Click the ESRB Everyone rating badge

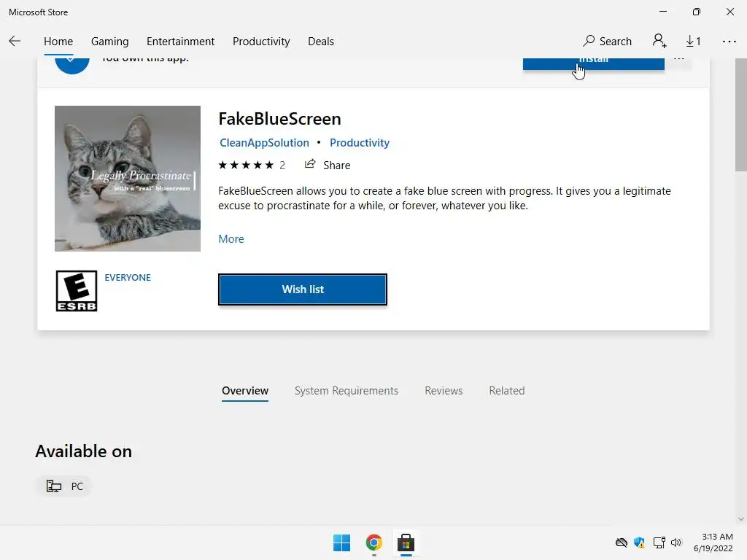pyautogui.click(x=76, y=291)
